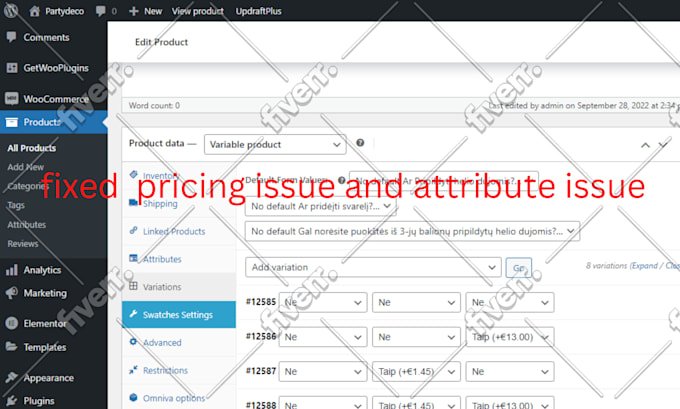Open Attributes in sidebar submenu

[x=26, y=225]
